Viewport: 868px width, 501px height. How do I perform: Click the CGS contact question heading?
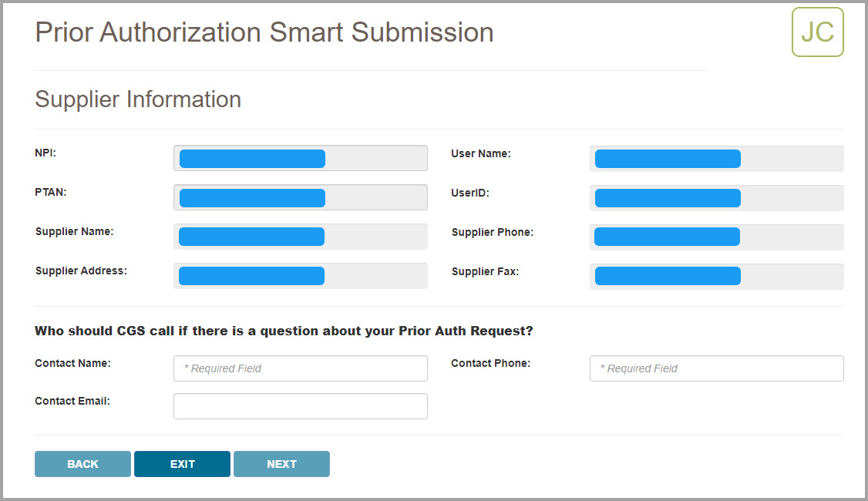[x=284, y=331]
